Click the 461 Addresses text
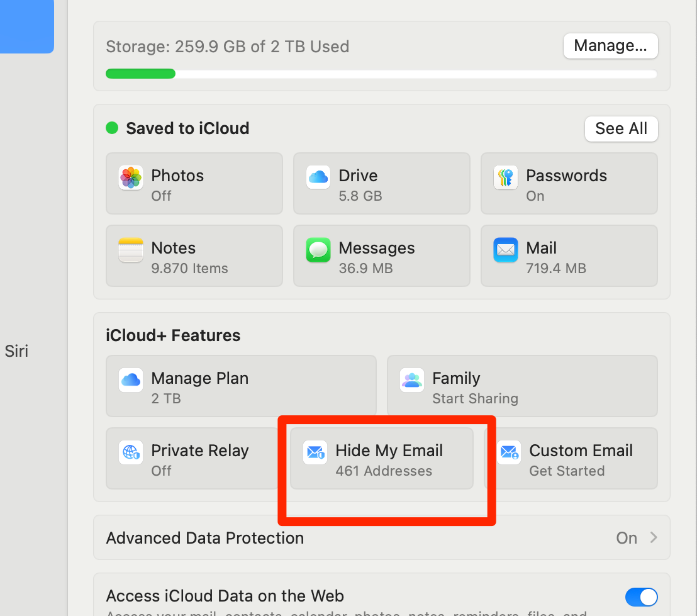 pyautogui.click(x=384, y=471)
